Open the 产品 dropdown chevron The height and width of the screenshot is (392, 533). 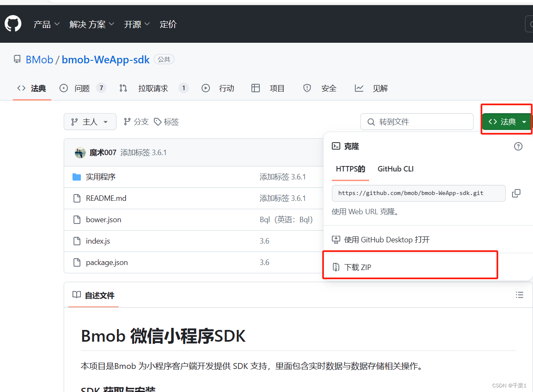pos(57,24)
